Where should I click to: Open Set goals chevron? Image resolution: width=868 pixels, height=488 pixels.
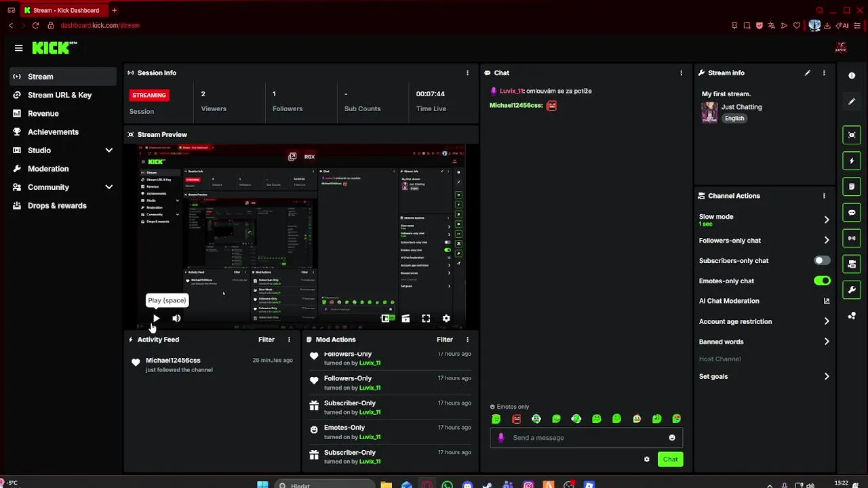pyautogui.click(x=827, y=376)
